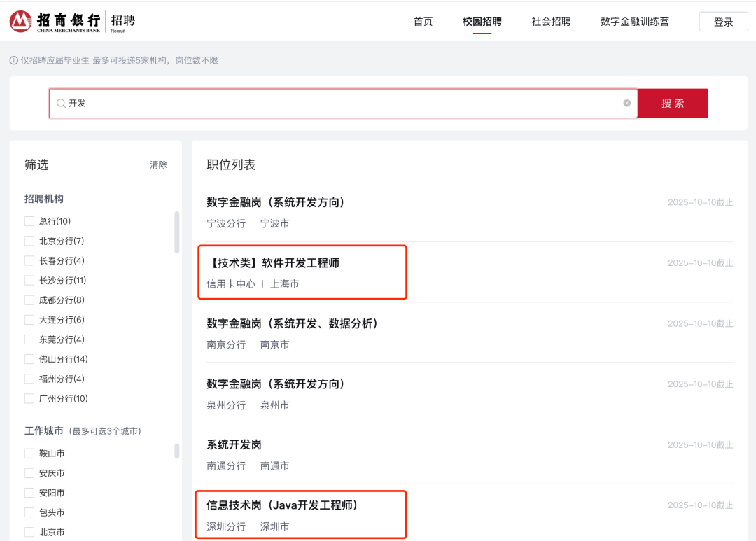The width and height of the screenshot is (756, 541).
Task: Click the 登录 button
Action: [x=723, y=21]
